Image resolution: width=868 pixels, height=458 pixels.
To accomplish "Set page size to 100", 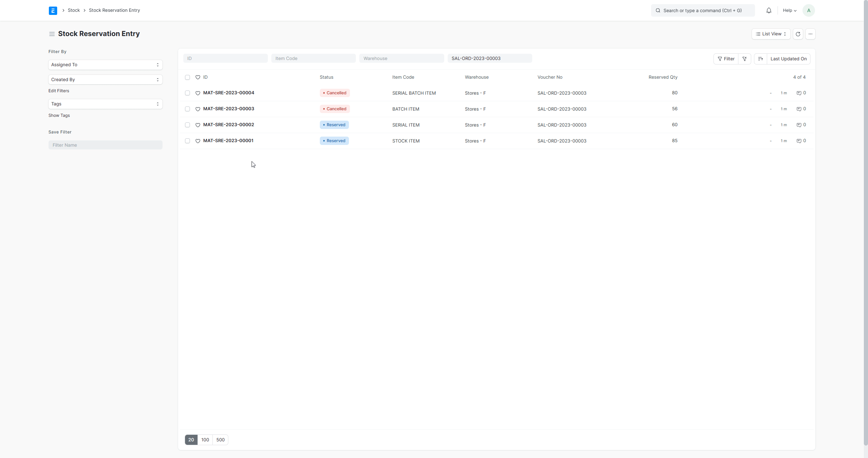I will [x=205, y=440].
